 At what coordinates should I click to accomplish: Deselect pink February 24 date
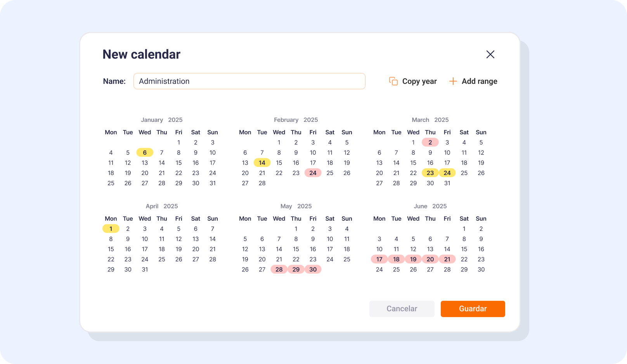pos(313,173)
